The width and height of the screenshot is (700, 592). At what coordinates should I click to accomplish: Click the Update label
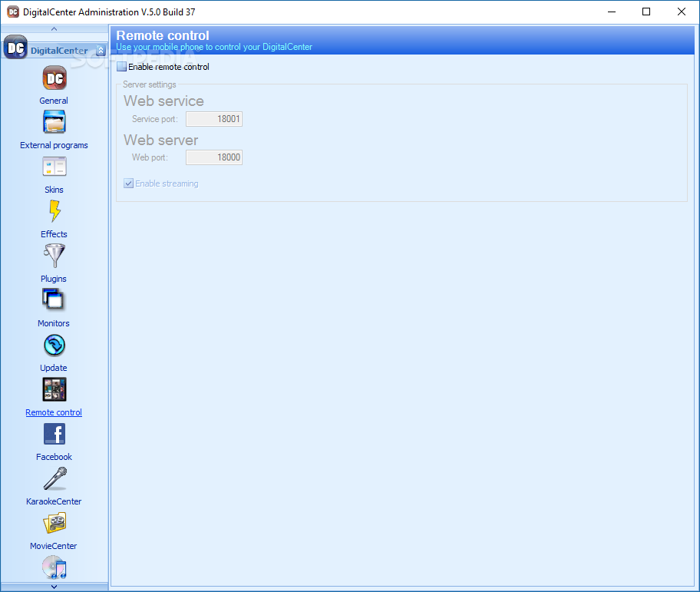(x=54, y=368)
